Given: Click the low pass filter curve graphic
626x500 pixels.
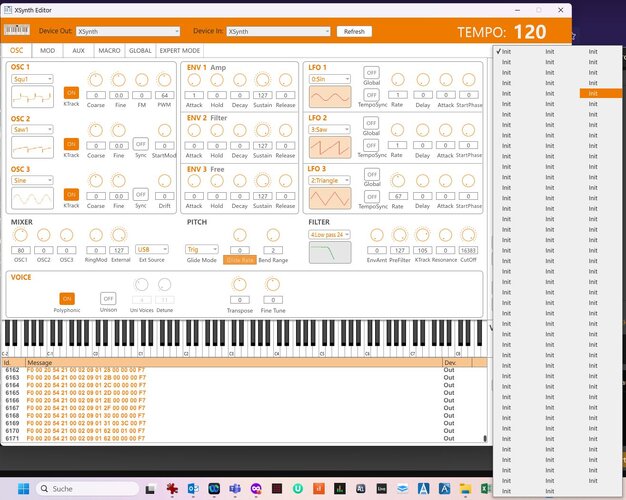Looking at the screenshot, I should (330, 252).
